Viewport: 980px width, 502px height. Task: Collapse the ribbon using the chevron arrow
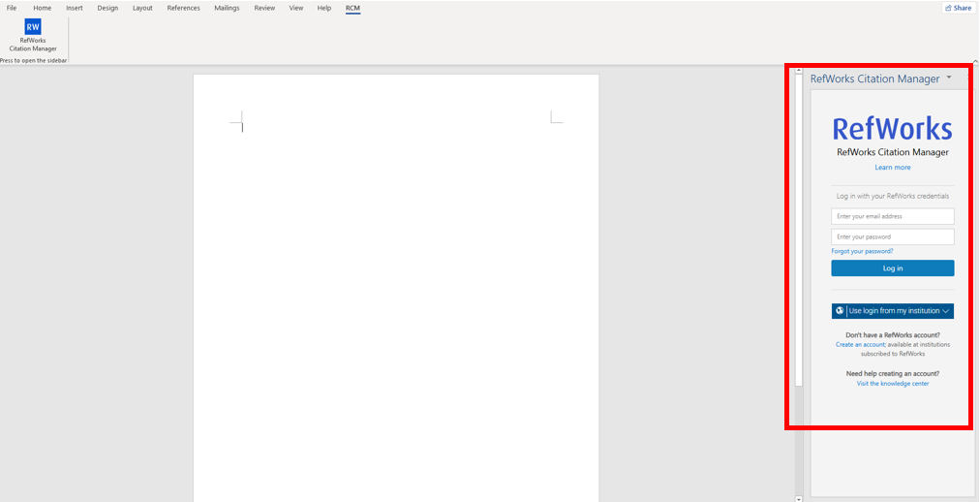[x=974, y=61]
